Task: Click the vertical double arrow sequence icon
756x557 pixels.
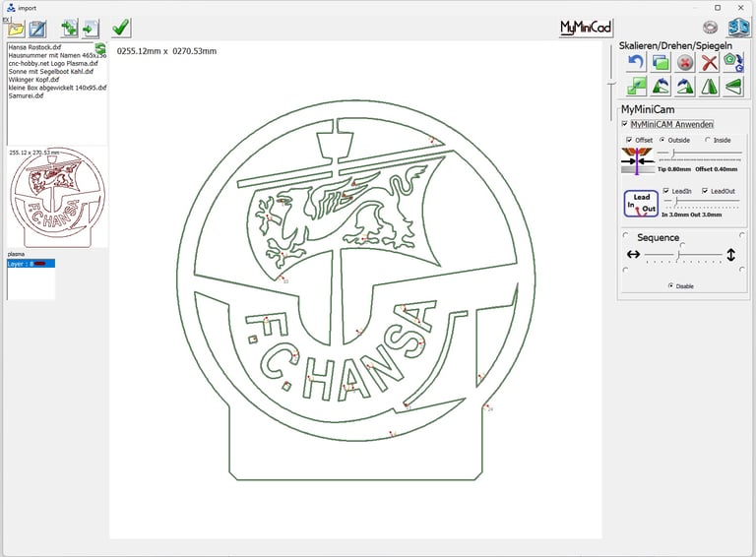Action: coord(731,255)
